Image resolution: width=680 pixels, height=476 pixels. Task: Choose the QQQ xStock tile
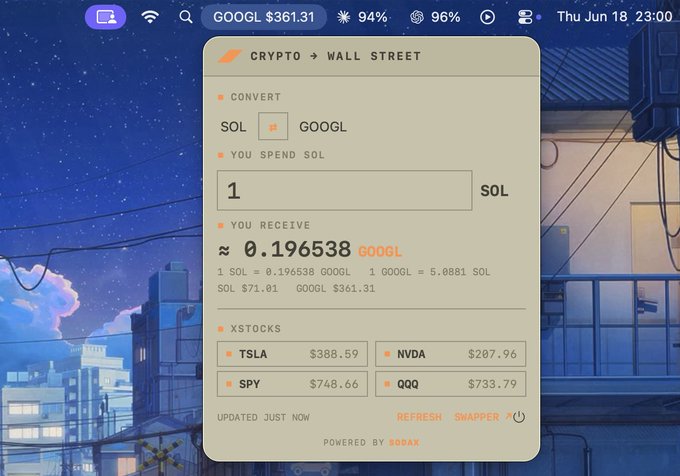pos(451,384)
